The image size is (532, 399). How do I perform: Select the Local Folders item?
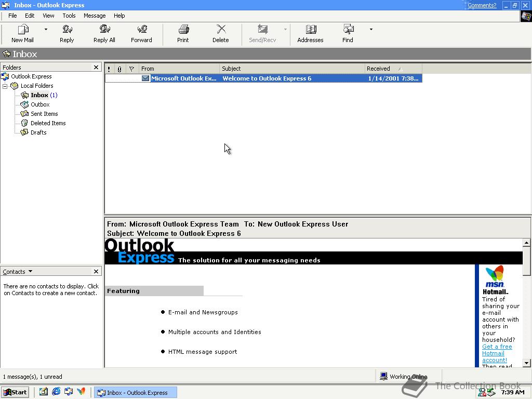37,86
